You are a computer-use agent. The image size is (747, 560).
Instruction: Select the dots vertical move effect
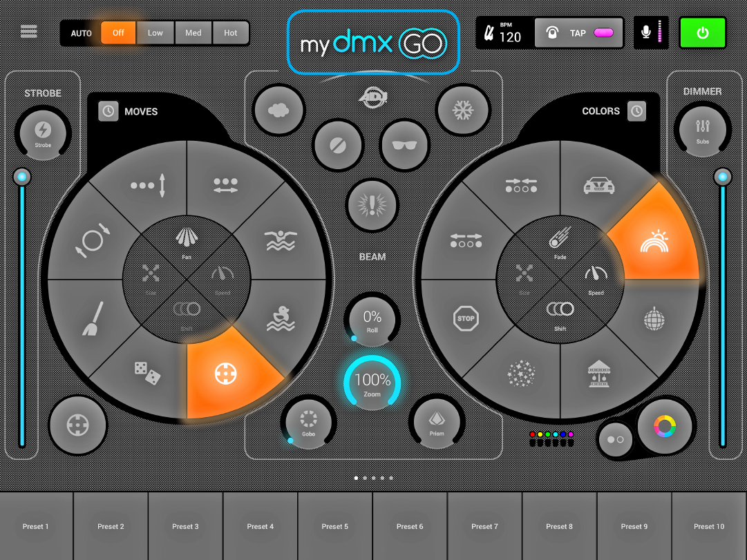[x=149, y=185]
